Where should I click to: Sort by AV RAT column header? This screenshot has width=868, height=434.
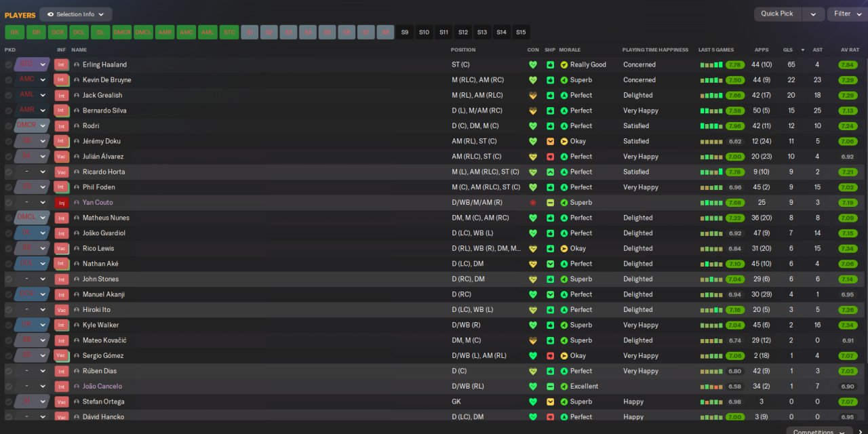click(850, 50)
